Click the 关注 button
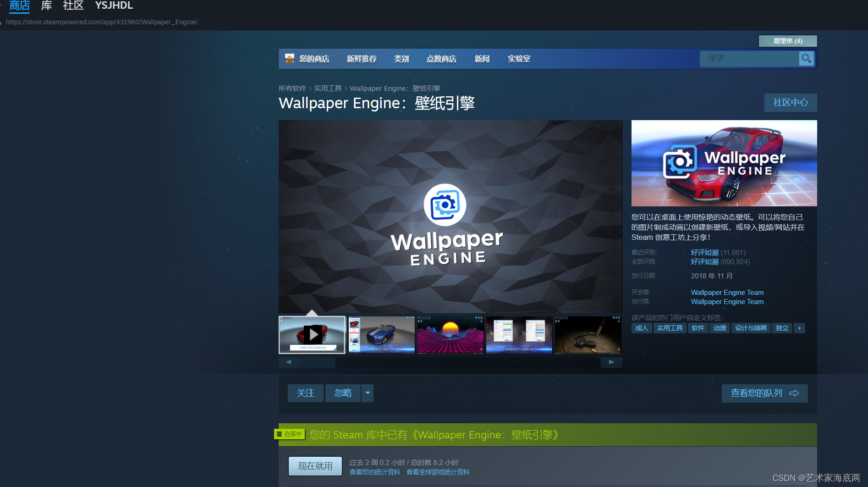 [306, 393]
